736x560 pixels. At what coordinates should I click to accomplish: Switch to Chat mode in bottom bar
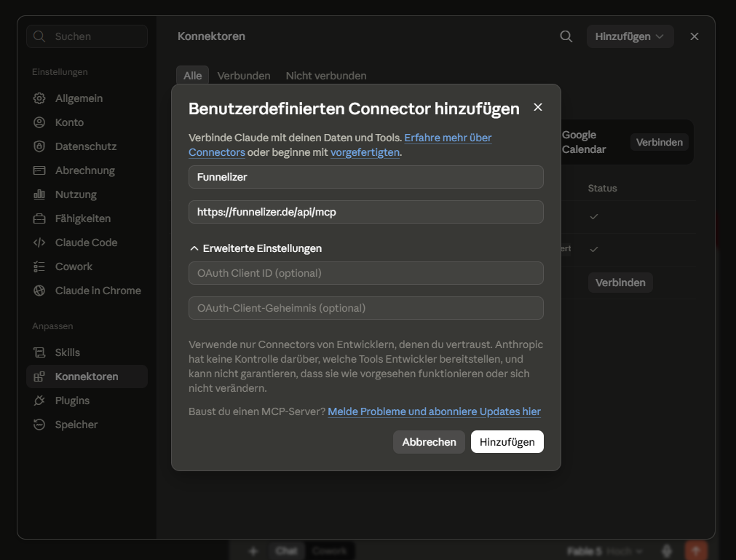tap(287, 551)
